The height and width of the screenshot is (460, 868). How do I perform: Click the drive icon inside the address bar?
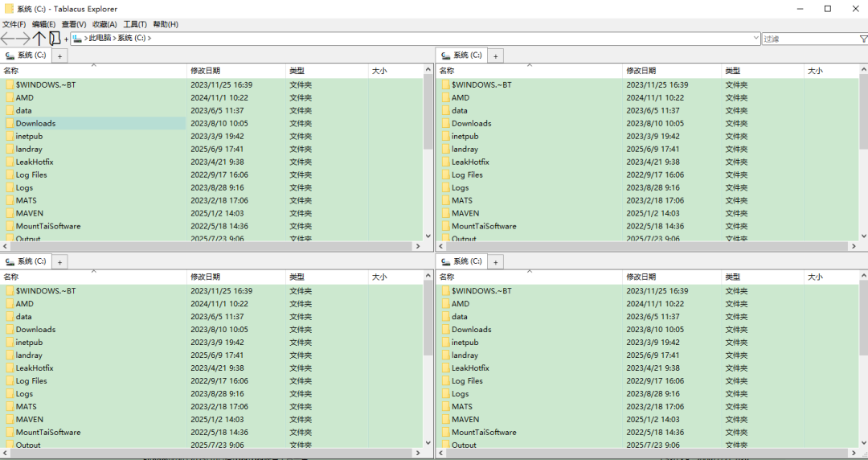point(77,39)
